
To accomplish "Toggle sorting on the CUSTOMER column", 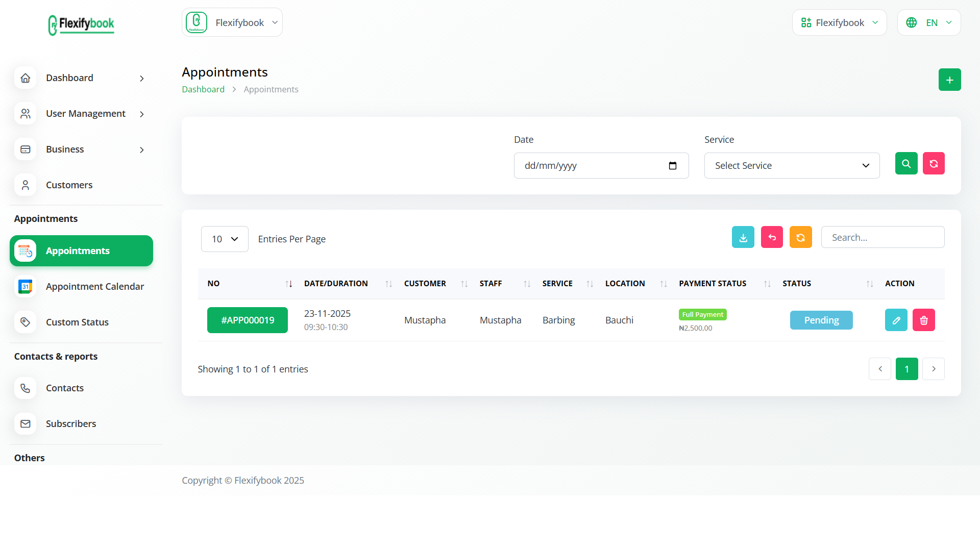I will [463, 284].
